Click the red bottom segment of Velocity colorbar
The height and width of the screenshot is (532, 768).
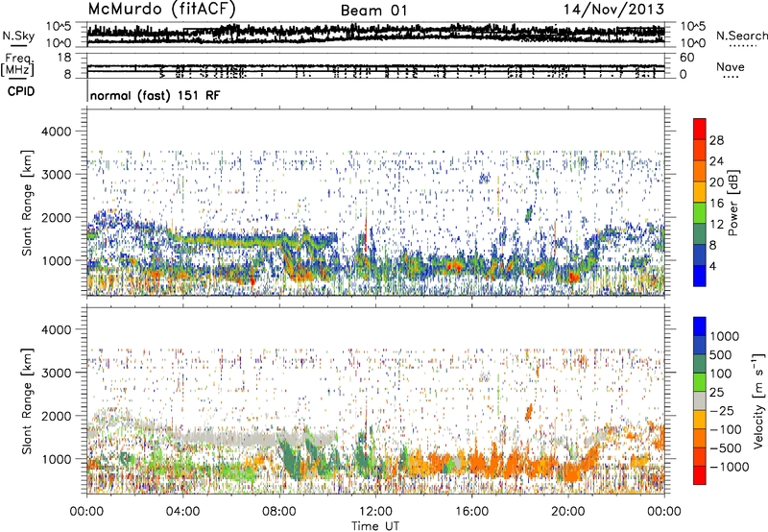coord(700,475)
